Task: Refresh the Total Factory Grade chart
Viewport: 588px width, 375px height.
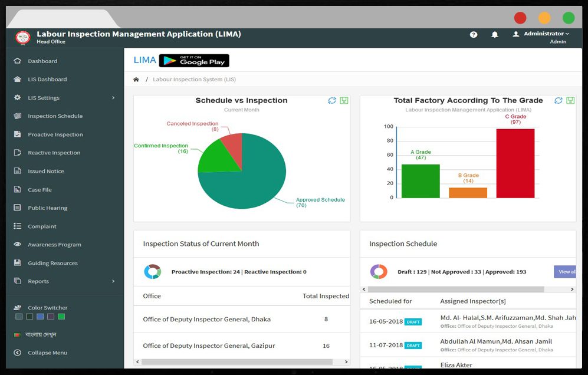Action: tap(559, 100)
